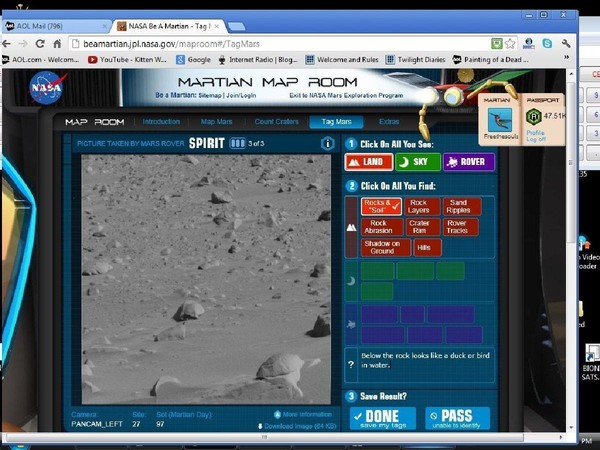Close the NASA Be A Martian tab
Viewport: 600px width, 450px height.
click(x=217, y=26)
